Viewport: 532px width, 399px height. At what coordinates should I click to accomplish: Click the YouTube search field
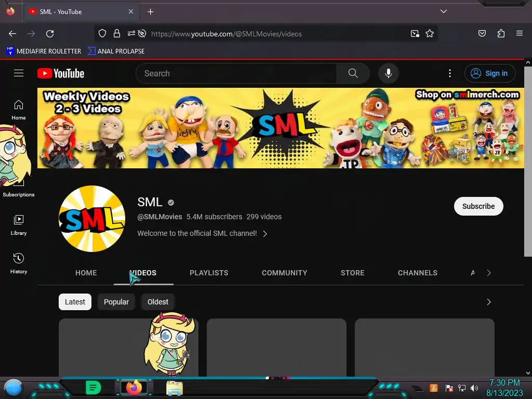[x=236, y=73]
